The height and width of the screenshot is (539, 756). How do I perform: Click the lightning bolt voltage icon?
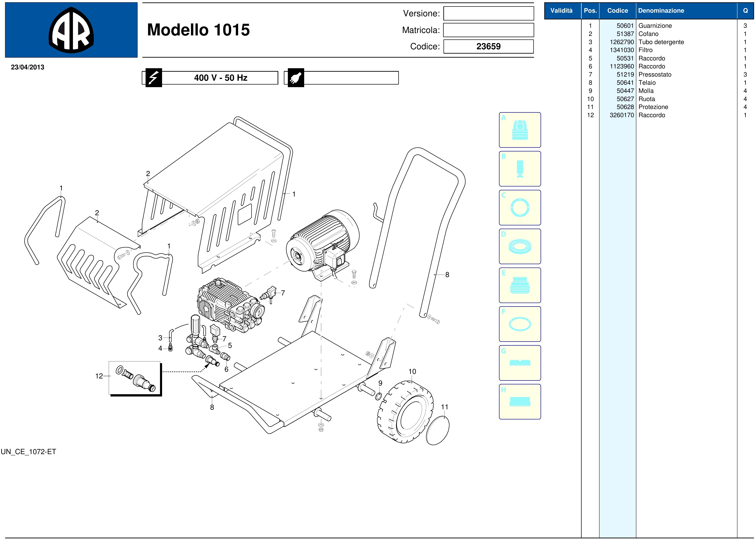153,78
